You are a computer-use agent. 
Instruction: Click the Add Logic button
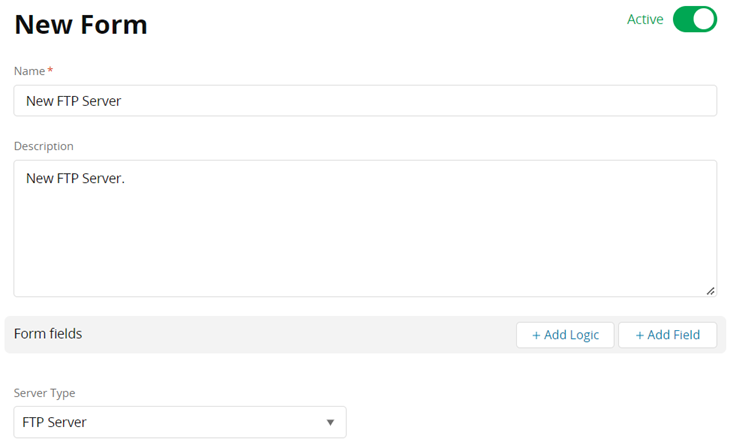[565, 335]
